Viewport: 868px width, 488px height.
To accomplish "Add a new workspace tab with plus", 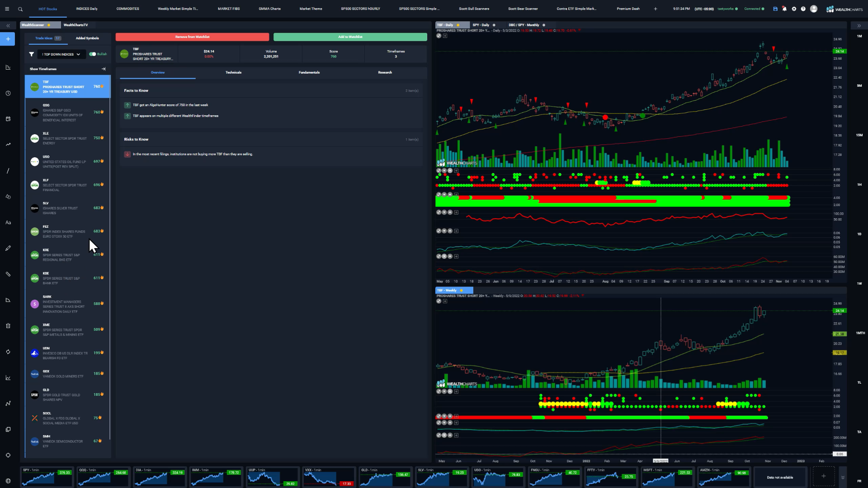I will (655, 9).
